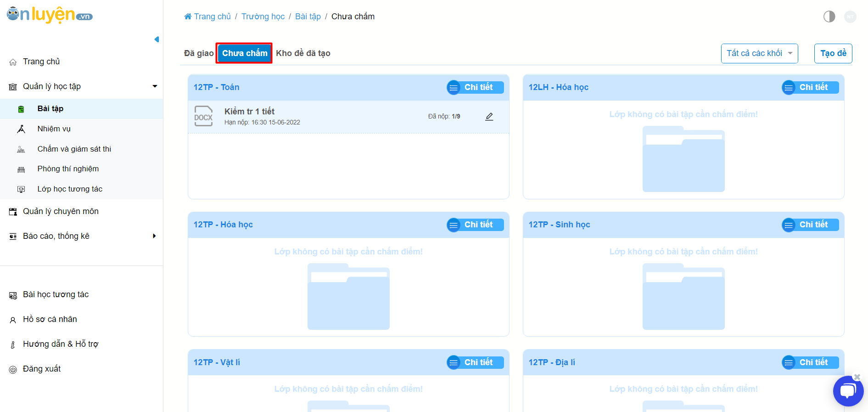Go to Bài tập breadcrumb link
Image resolution: width=868 pixels, height=412 pixels.
[x=308, y=17]
